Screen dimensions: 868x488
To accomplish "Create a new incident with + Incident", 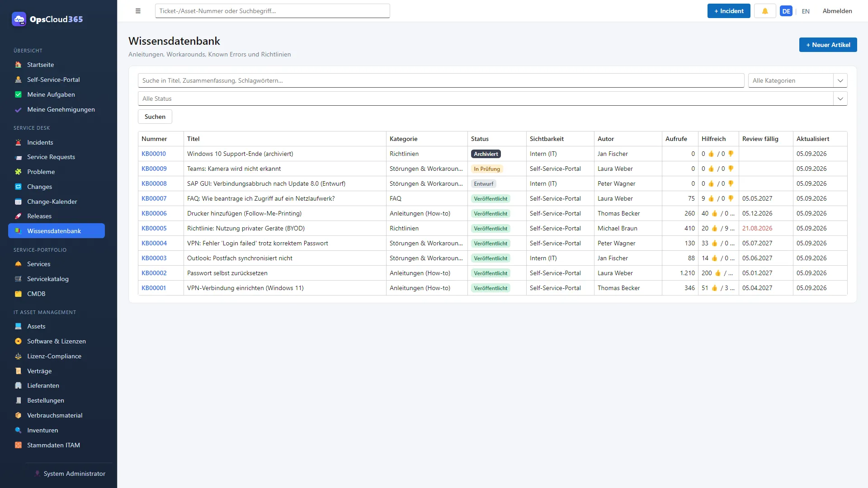I will [729, 11].
